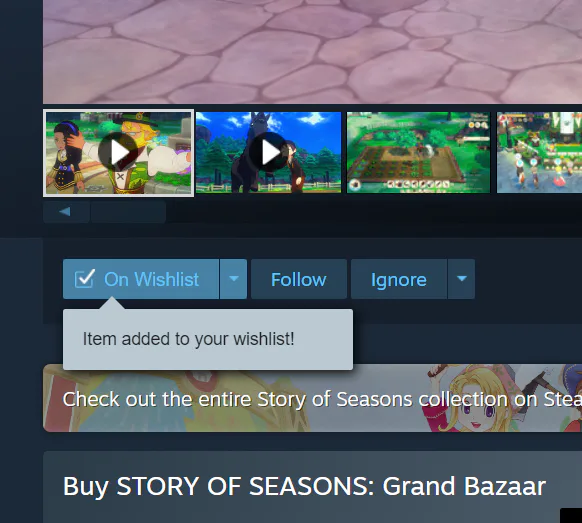
Task: Expand the wishlist options dropdown arrow
Action: point(233,279)
